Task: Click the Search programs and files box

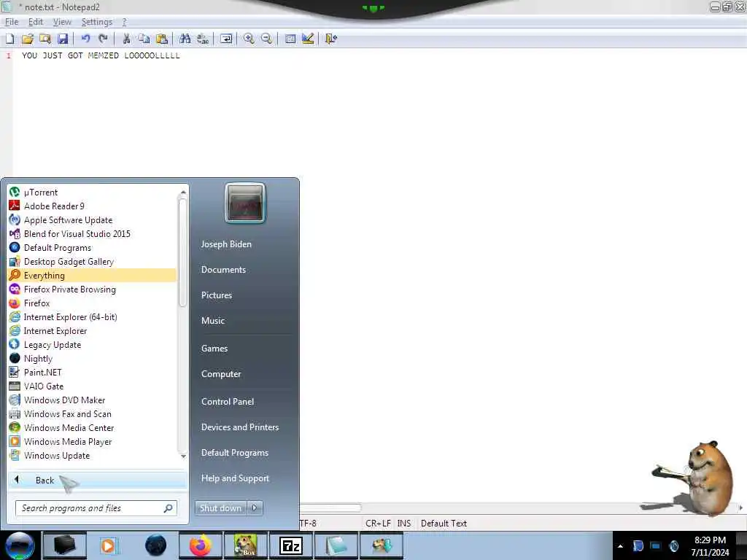Action: pos(96,508)
